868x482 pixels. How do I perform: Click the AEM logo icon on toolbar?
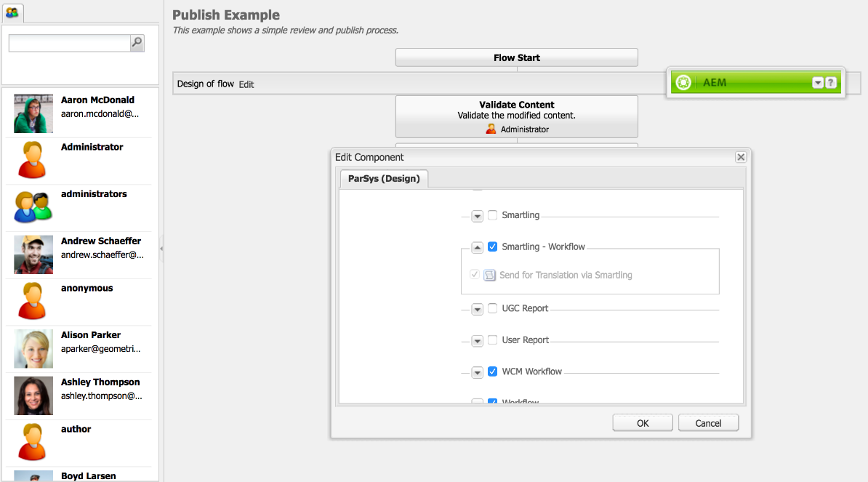(683, 82)
